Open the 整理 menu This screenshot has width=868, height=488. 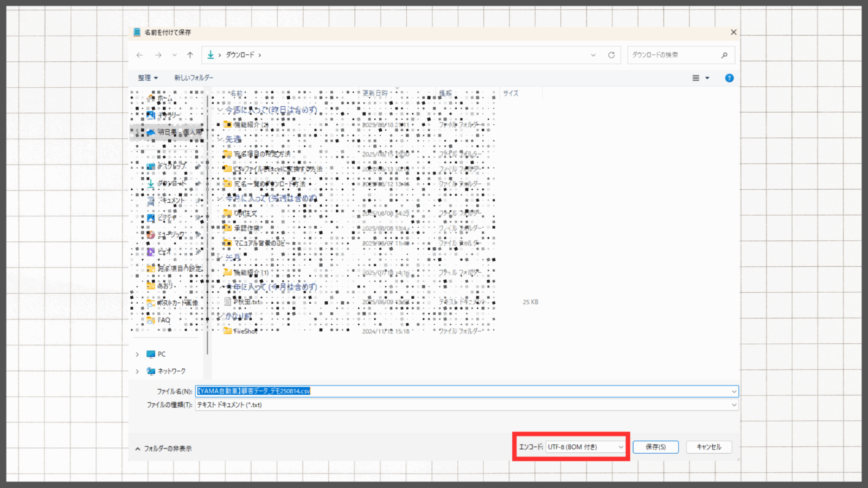click(x=148, y=78)
